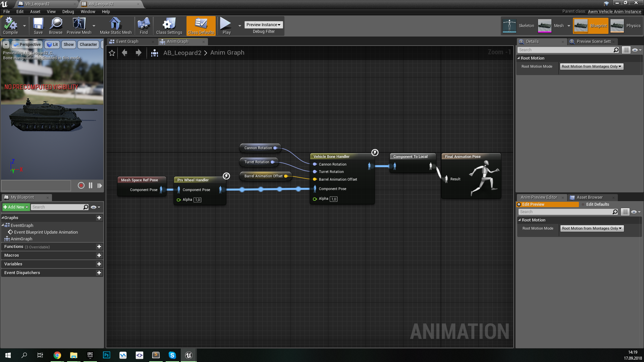Open Photoshop from the taskbar

click(x=107, y=355)
